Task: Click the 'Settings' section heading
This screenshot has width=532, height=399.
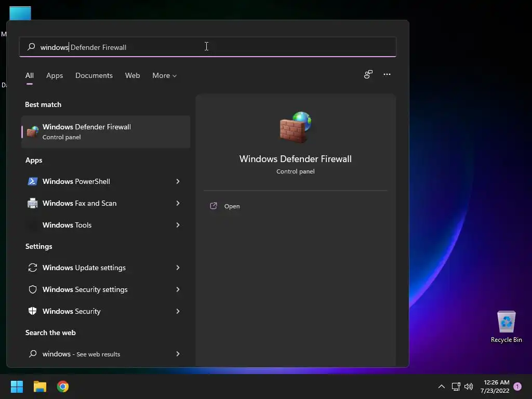Action: pyautogui.click(x=38, y=246)
